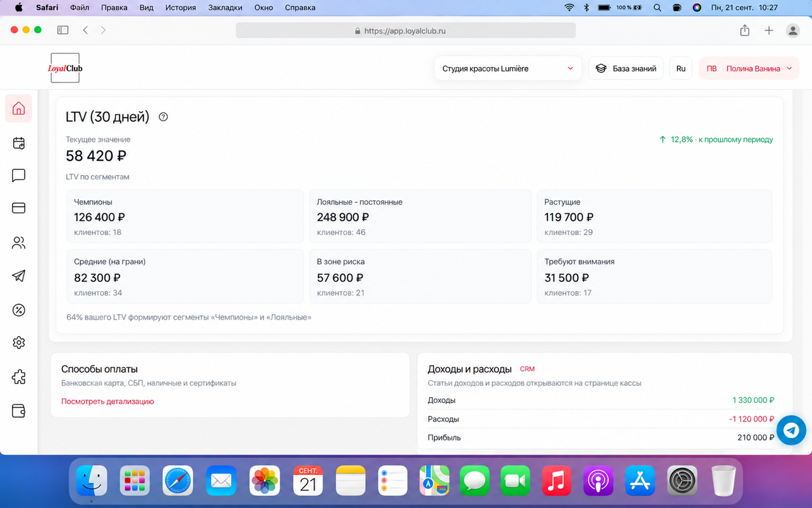Open the Закладки menu
Screen dimensions: 812x508
pyautogui.click(x=225, y=8)
